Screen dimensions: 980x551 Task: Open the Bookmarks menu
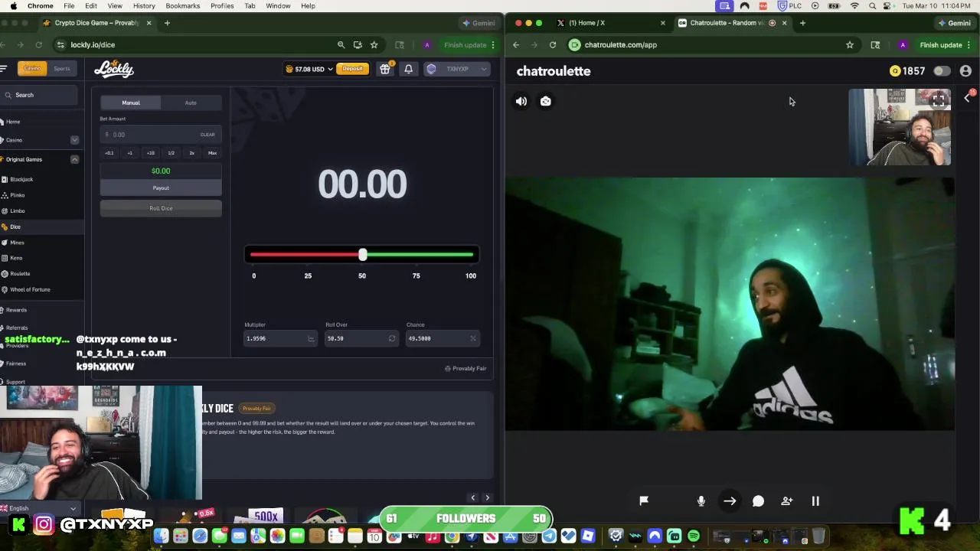pyautogui.click(x=183, y=6)
